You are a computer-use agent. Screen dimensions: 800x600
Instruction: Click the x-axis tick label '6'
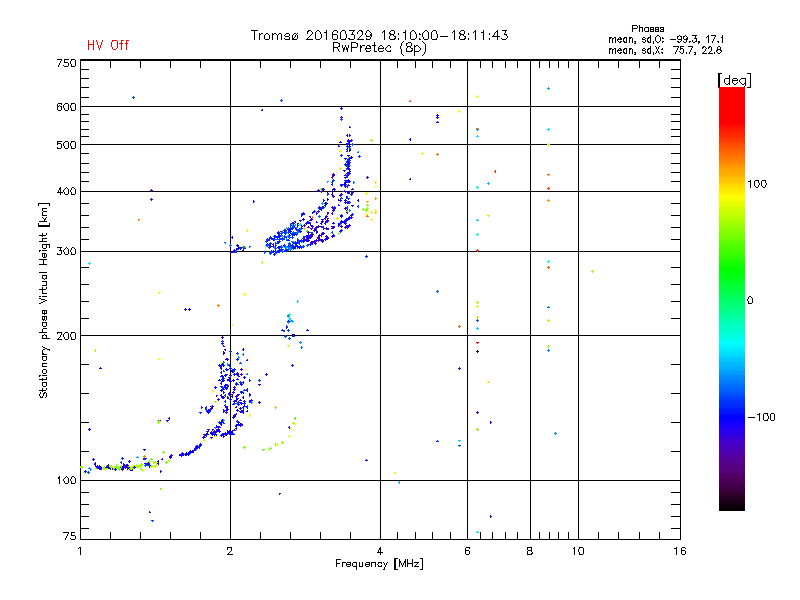467,551
